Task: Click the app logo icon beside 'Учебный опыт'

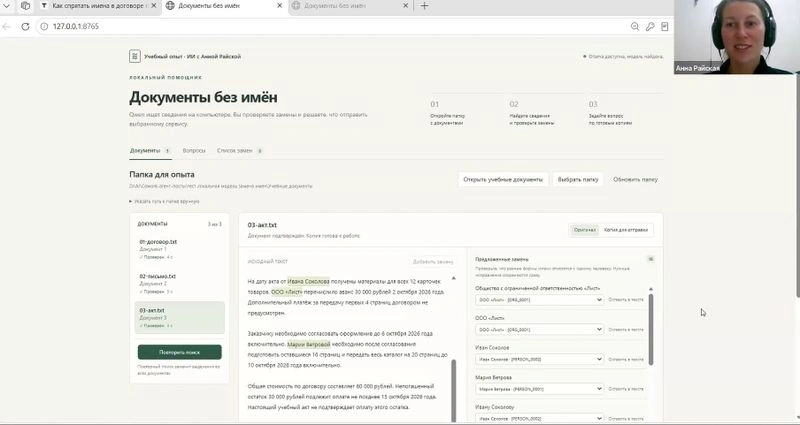Action: (x=135, y=56)
